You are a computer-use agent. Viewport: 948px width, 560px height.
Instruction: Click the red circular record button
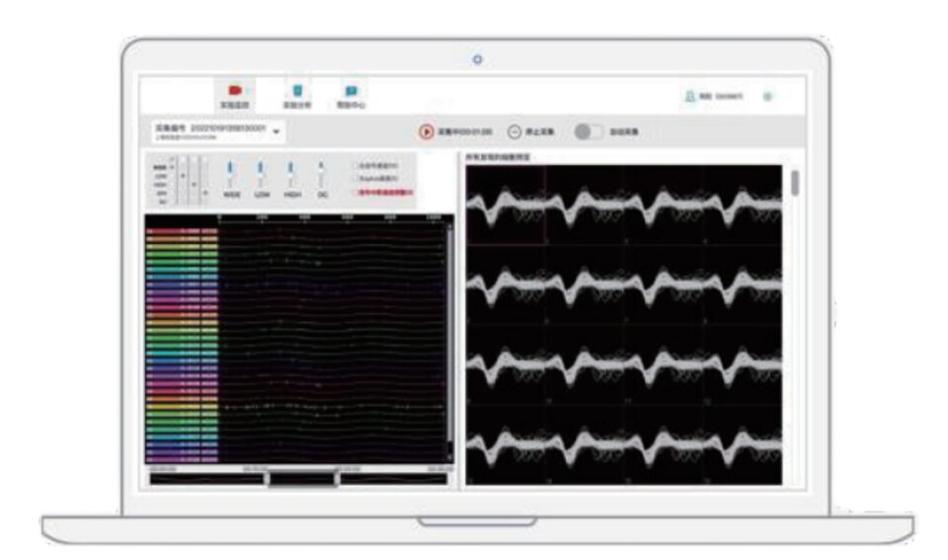427,131
